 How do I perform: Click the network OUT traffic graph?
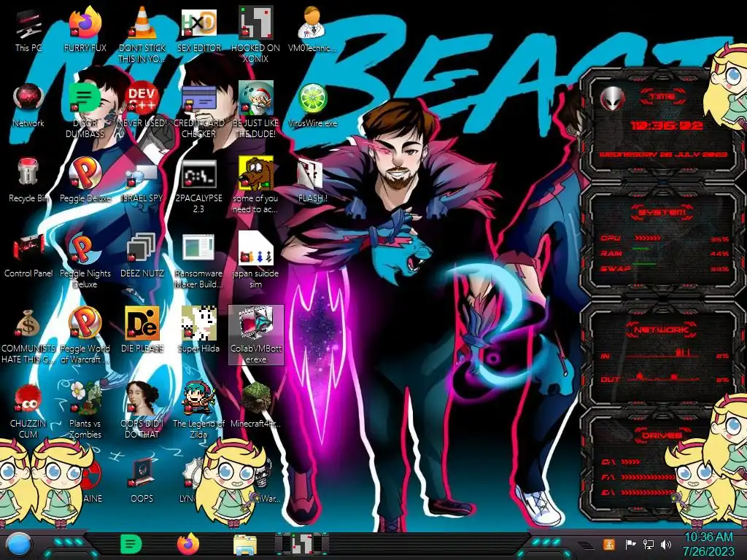(663, 376)
